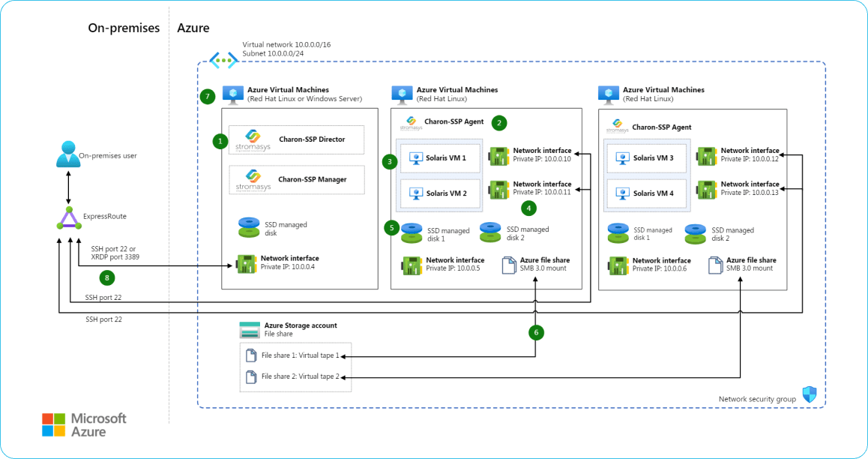Select the ExpressRoute triangle icon
The height and width of the screenshot is (459, 868).
tap(69, 217)
